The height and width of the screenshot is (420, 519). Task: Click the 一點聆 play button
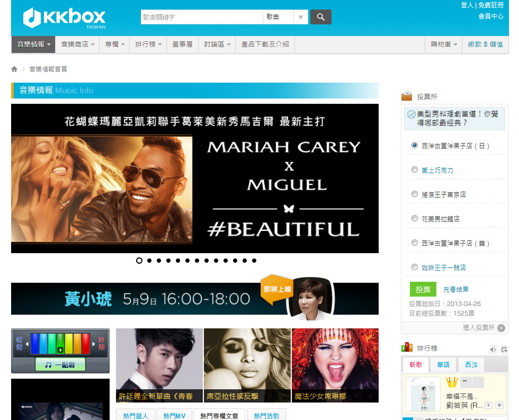60,364
